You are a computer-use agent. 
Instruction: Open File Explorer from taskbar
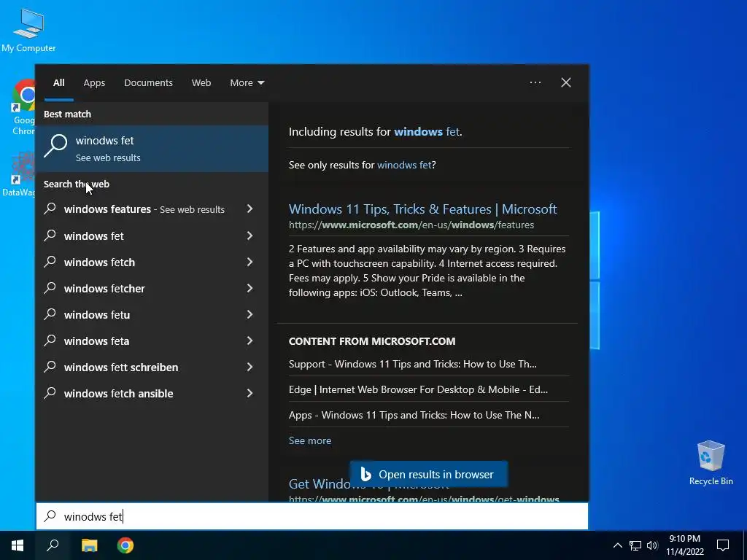[x=89, y=545]
